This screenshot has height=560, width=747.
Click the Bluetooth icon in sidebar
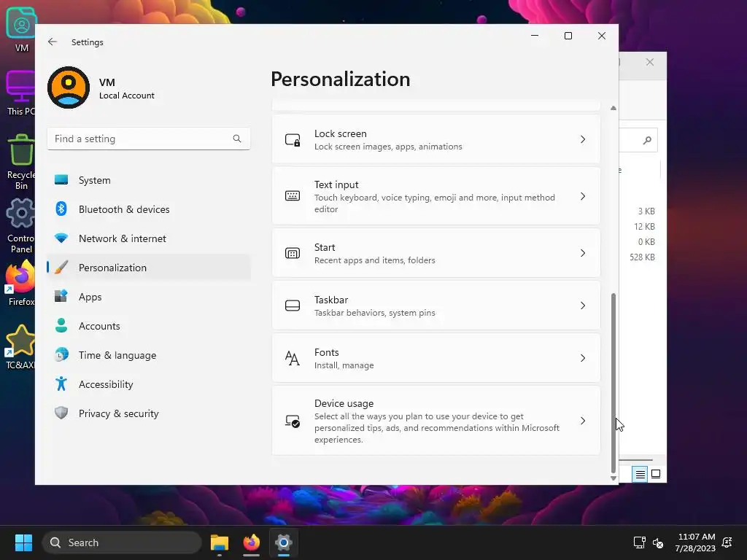61,209
